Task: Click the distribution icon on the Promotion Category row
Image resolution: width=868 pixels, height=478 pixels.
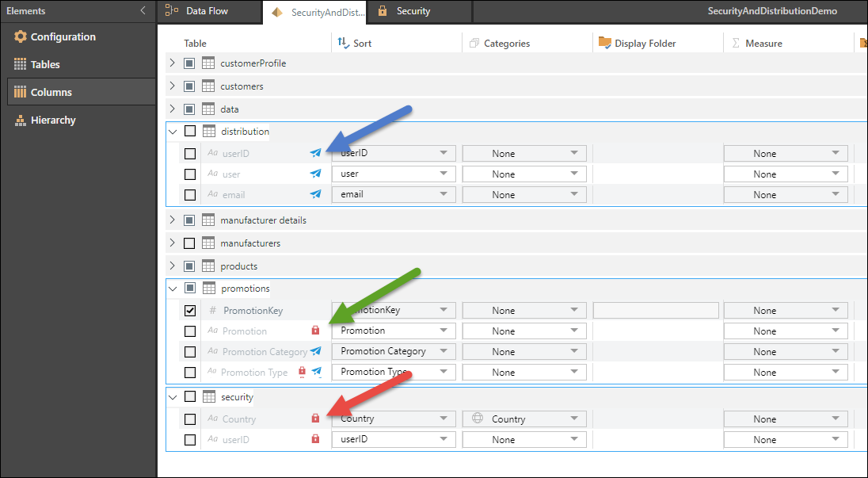Action: (x=316, y=351)
